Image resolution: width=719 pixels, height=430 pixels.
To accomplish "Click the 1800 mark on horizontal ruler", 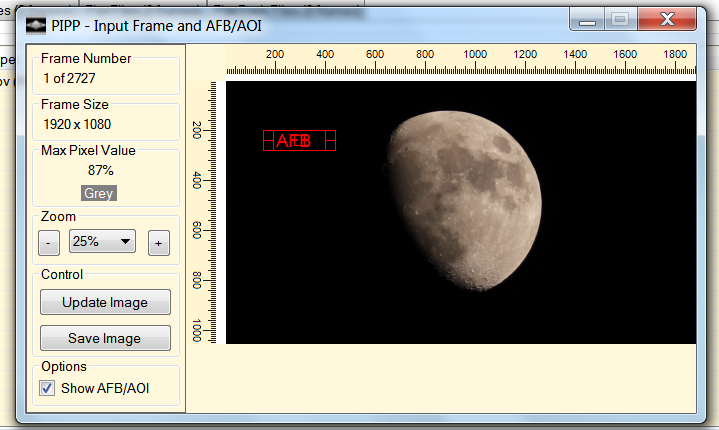I will click(675, 54).
